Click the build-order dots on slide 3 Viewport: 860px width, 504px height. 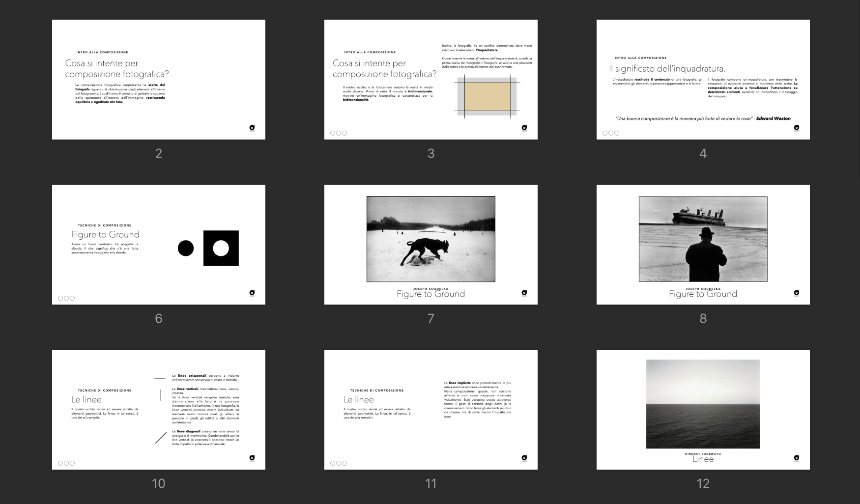(x=339, y=133)
